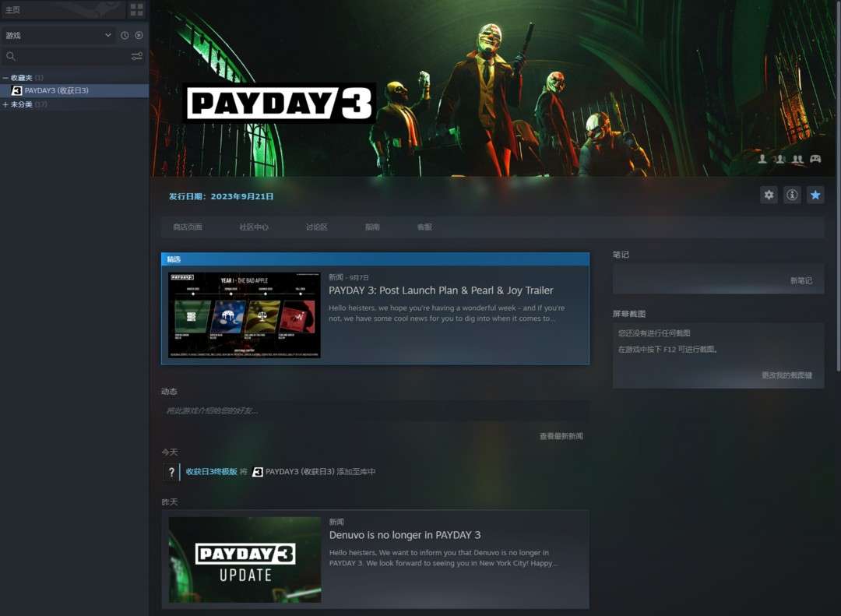This screenshot has height=616, width=841.
Task: Click the page vertical scrollbar
Action: tap(838, 185)
